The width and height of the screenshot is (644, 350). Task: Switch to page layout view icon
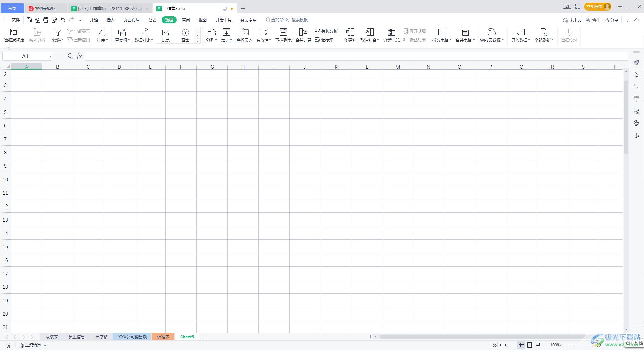click(x=530, y=345)
